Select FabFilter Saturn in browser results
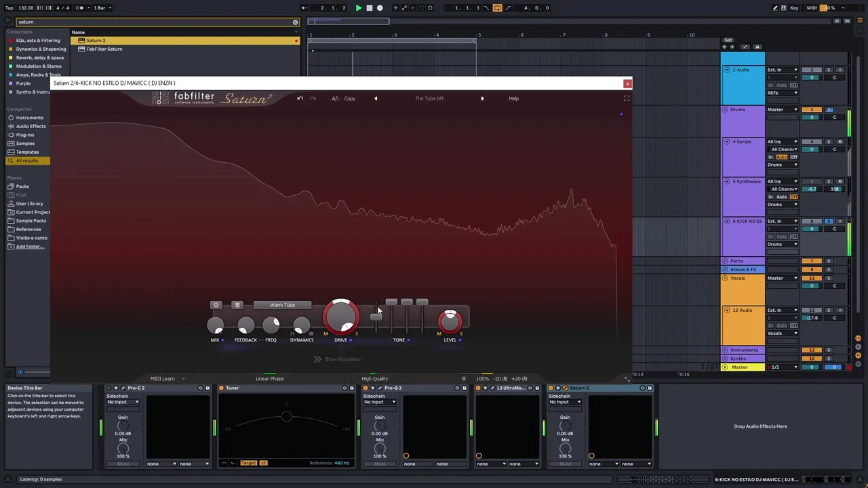868x488 pixels. 185,49
